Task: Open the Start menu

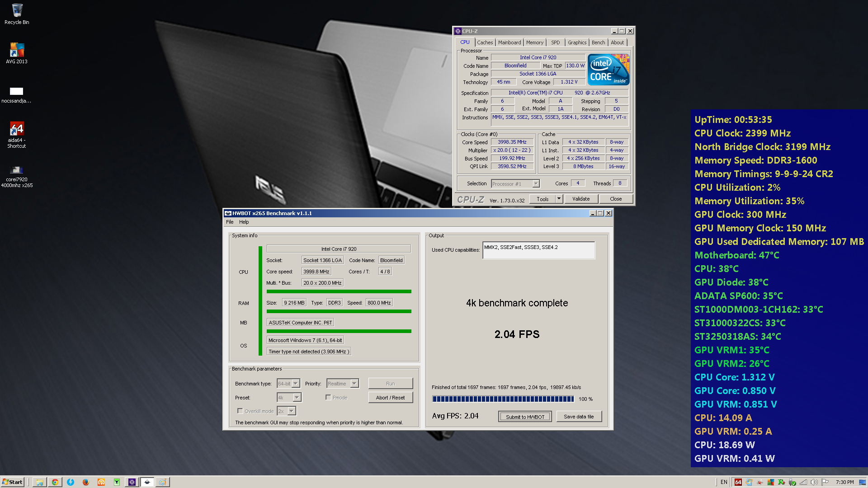Action: (12, 482)
